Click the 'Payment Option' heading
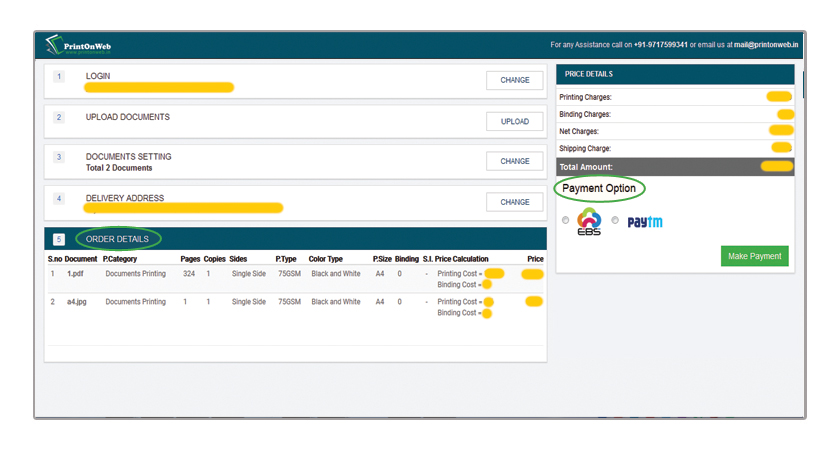This screenshot has height=450, width=840. [599, 189]
